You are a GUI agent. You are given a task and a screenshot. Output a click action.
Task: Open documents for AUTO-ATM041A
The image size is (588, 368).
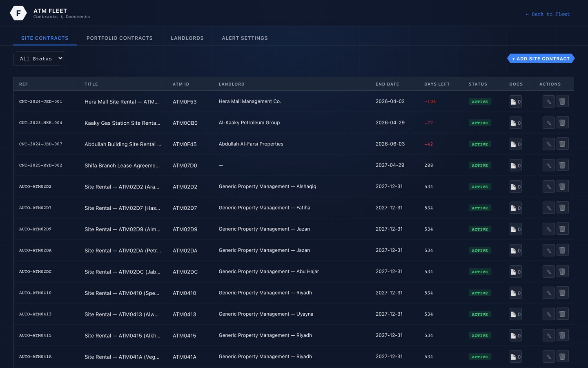coord(516,357)
